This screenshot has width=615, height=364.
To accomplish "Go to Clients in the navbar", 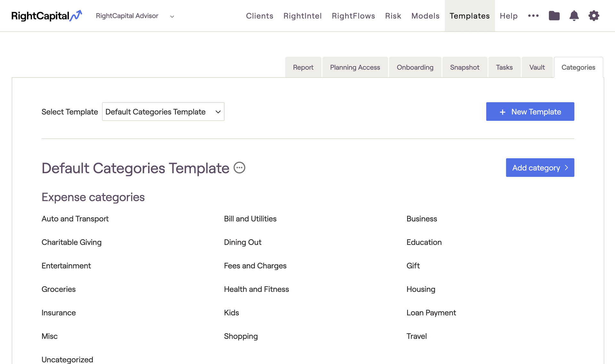I will [259, 16].
